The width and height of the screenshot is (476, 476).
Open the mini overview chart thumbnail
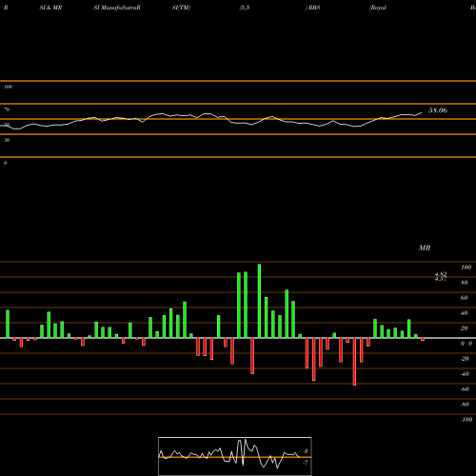(235, 456)
